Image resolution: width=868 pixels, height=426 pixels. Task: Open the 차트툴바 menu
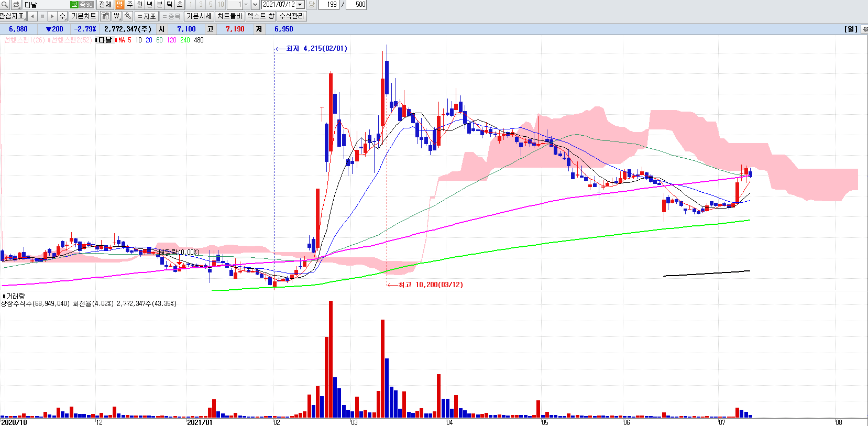point(230,16)
